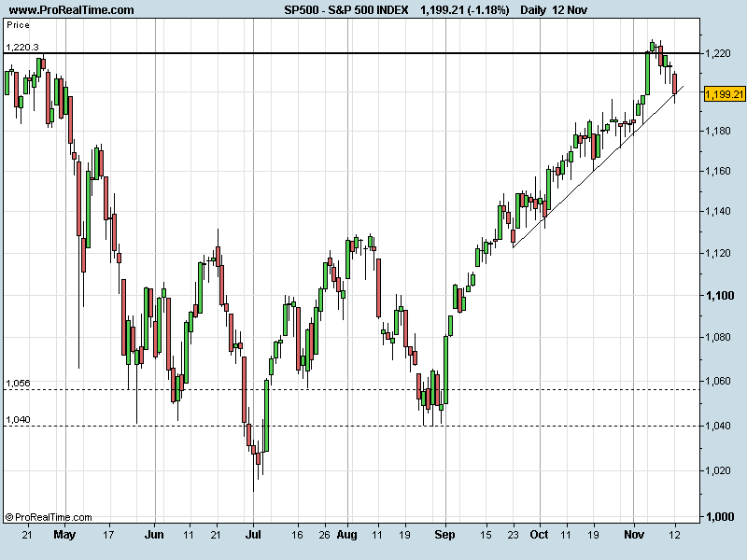Click the Aug label on date axis
The image size is (747, 560).
(x=346, y=535)
